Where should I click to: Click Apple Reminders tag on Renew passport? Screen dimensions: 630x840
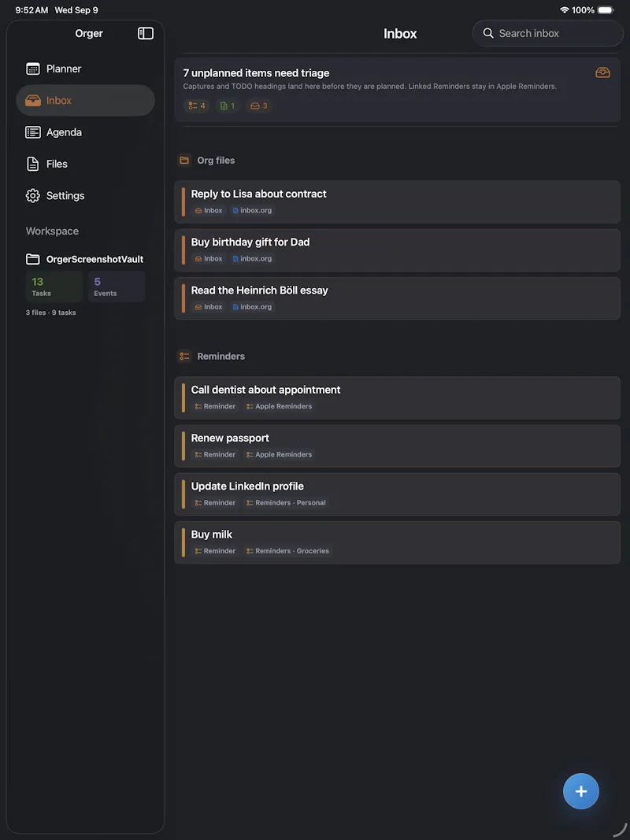point(279,455)
